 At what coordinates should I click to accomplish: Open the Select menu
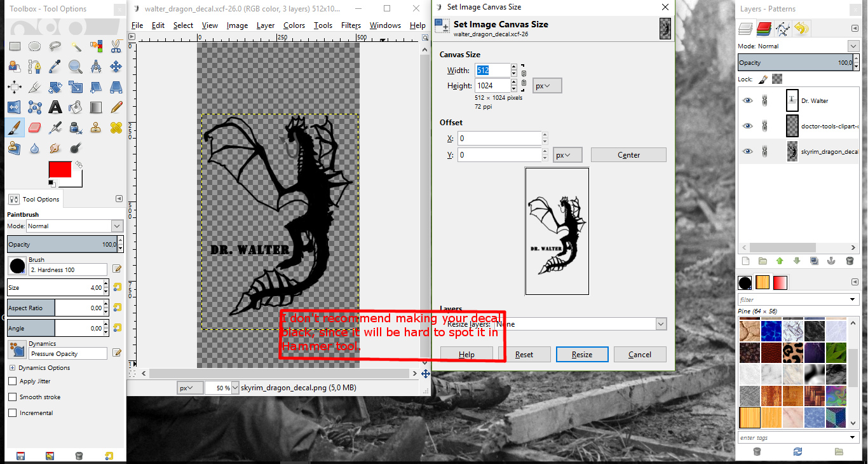183,25
